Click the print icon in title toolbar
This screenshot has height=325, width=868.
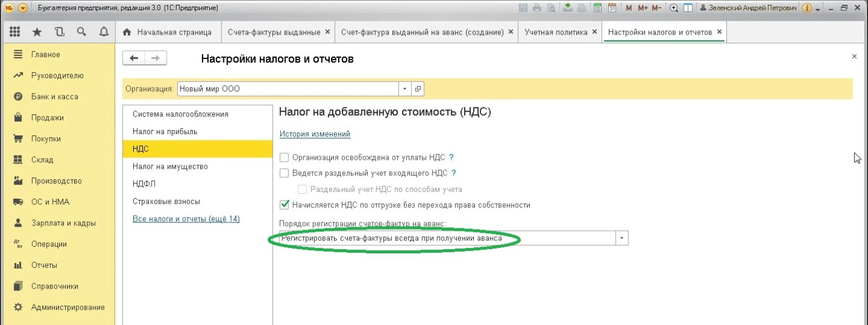click(x=536, y=9)
